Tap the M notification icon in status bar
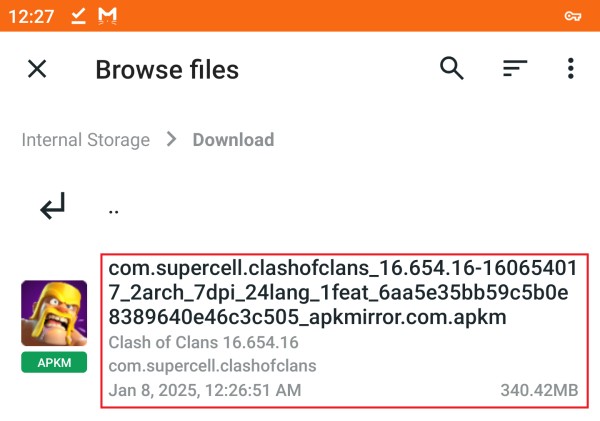Viewport: 600px width, 421px height. (x=107, y=16)
